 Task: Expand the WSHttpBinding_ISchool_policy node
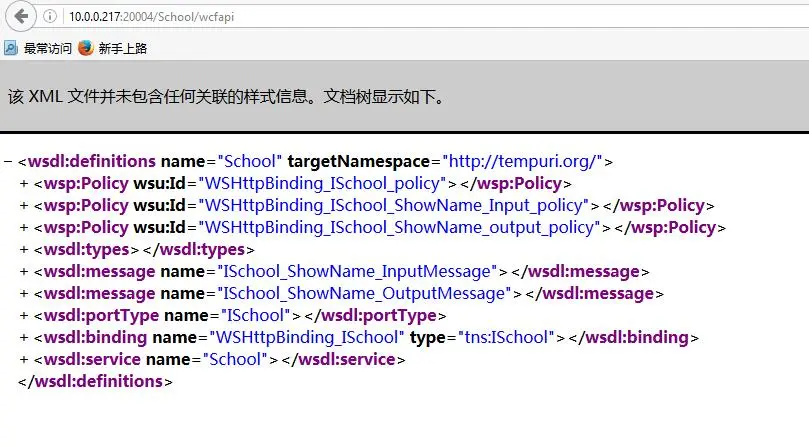(x=24, y=184)
